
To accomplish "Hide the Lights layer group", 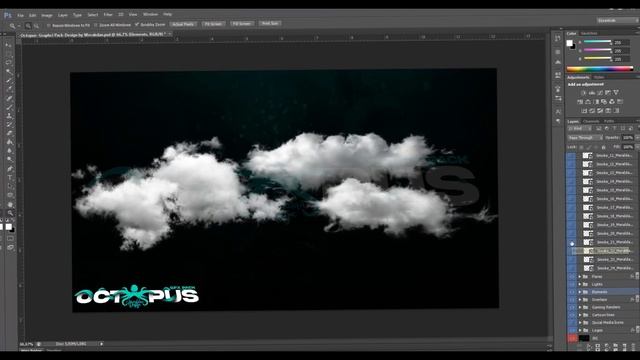I will [x=572, y=284].
